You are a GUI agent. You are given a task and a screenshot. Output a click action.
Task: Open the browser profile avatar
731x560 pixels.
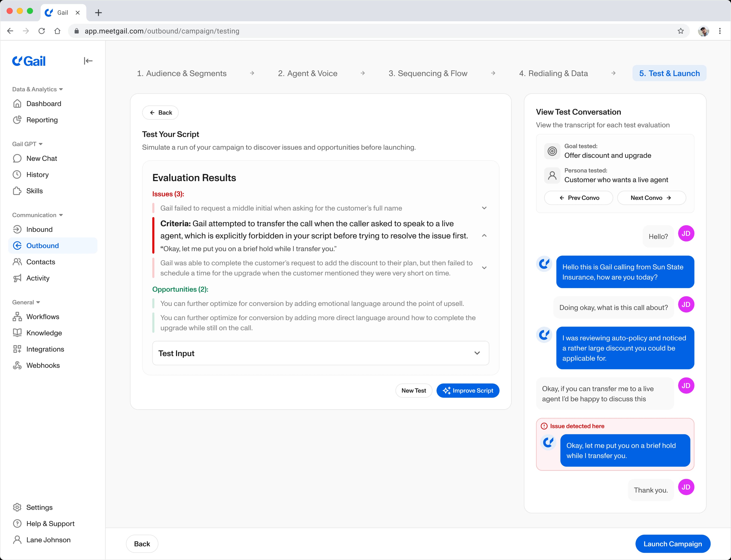[703, 31]
